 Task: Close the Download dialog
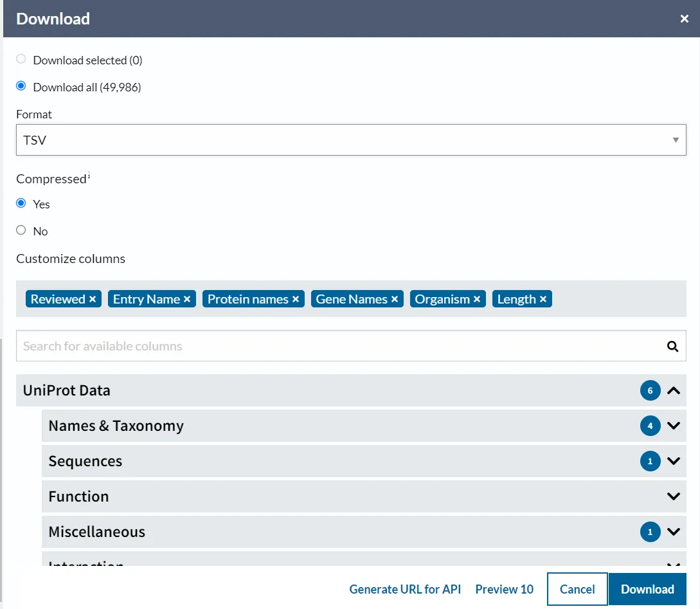click(x=685, y=19)
